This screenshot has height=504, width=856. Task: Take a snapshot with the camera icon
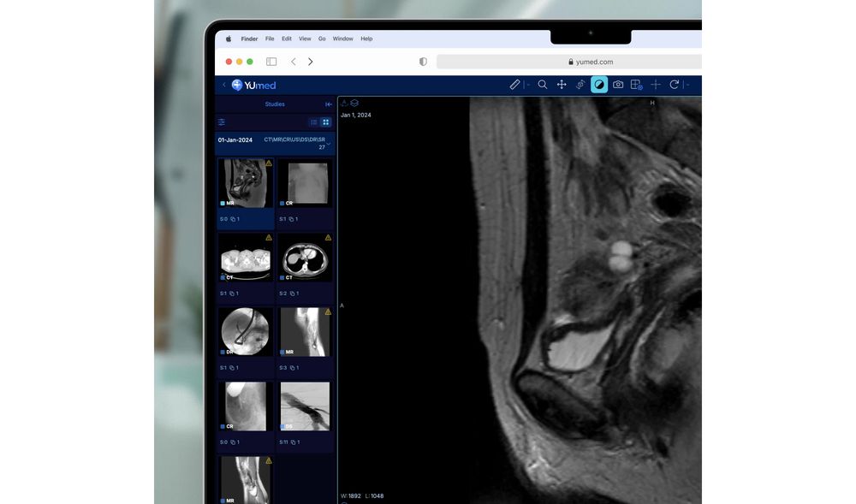coord(618,85)
